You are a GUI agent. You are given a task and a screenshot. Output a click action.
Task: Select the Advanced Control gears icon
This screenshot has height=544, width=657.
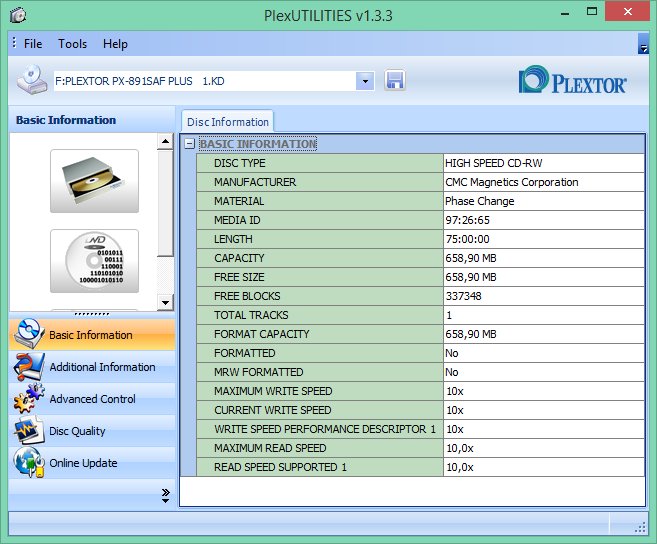[x=28, y=398]
